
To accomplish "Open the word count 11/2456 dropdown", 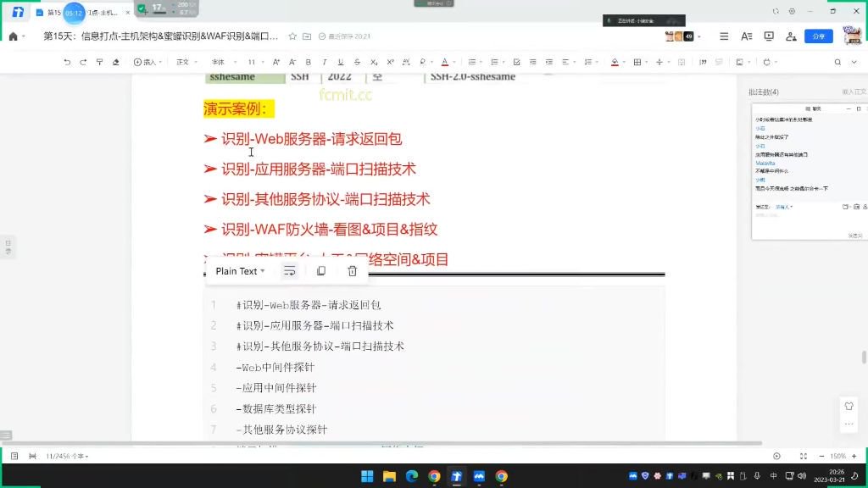I will 67,457.
